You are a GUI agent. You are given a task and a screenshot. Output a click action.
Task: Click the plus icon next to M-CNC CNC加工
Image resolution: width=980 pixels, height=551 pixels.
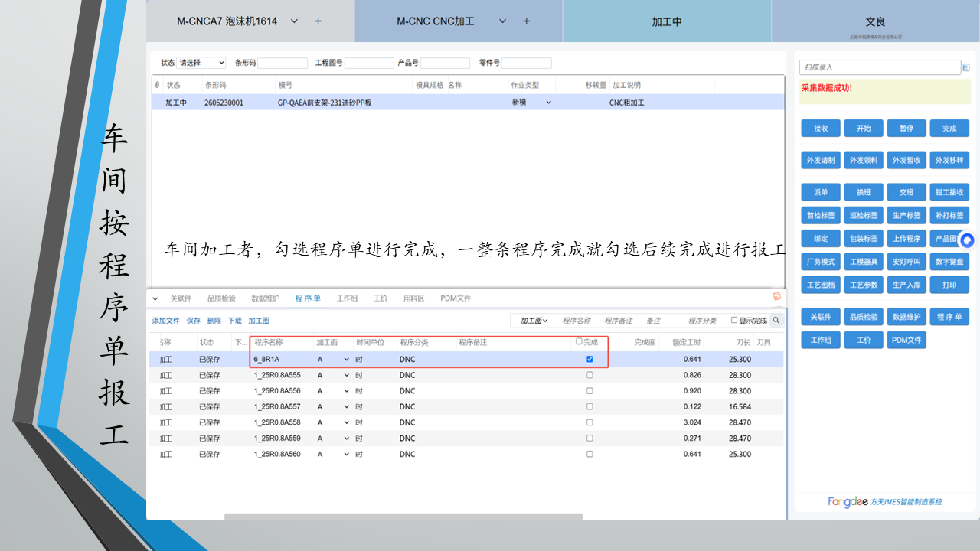click(526, 21)
